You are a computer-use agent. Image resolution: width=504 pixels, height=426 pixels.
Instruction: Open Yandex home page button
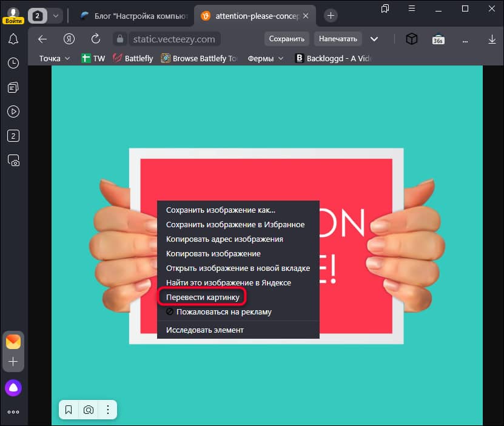click(69, 39)
